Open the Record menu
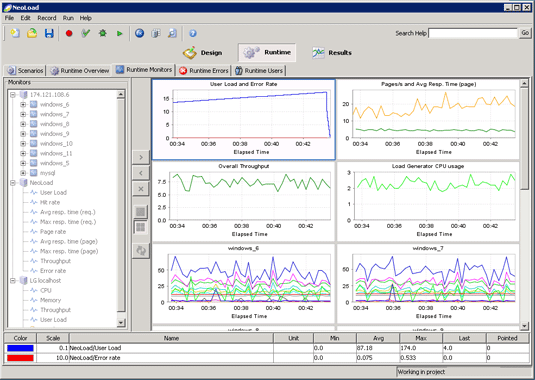Image resolution: width=535 pixels, height=380 pixels. pos(47,18)
